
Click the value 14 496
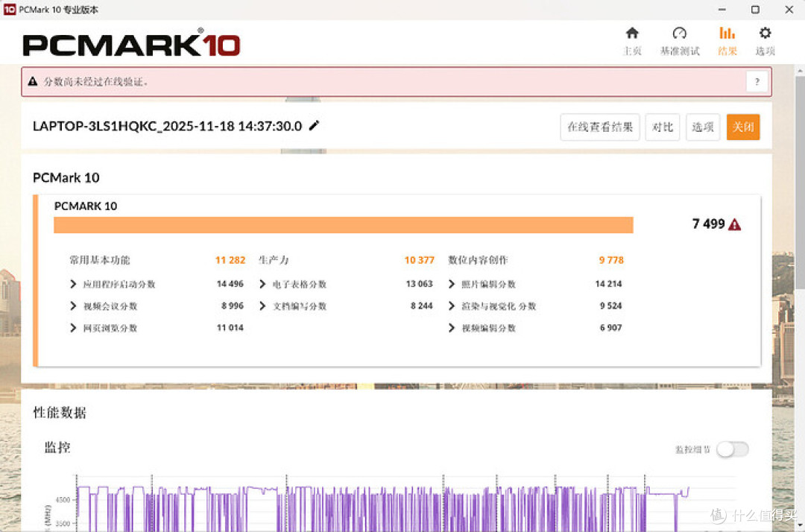230,284
